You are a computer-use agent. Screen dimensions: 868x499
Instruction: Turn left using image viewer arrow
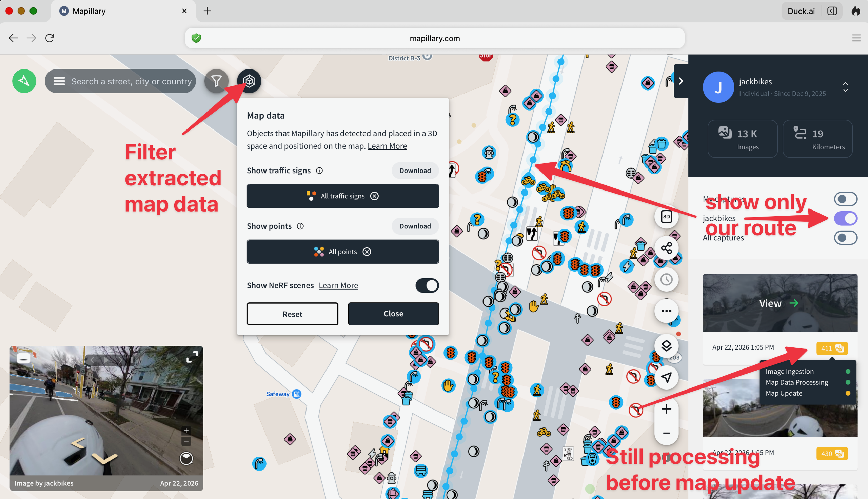pos(78,443)
